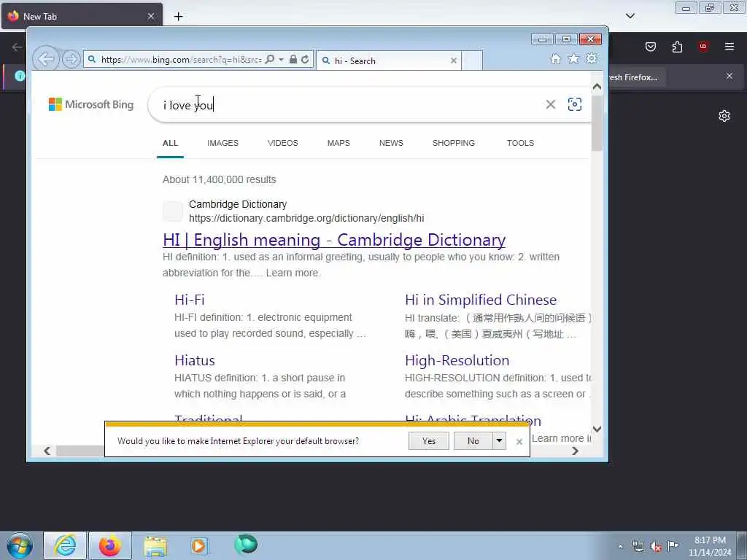Click the muted volume tray icon

[x=656, y=547]
